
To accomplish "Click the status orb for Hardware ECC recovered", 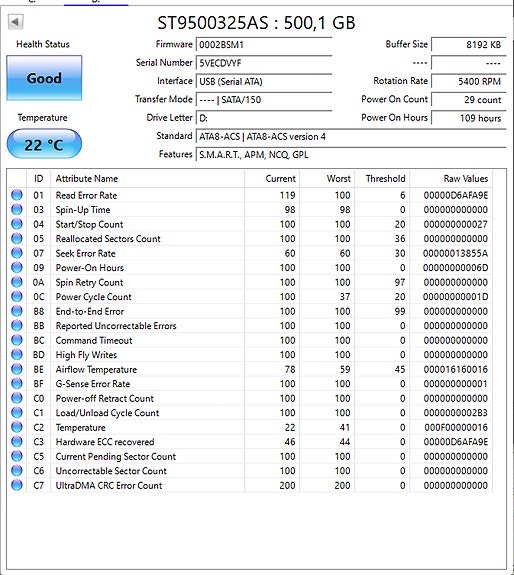I will click(16, 442).
